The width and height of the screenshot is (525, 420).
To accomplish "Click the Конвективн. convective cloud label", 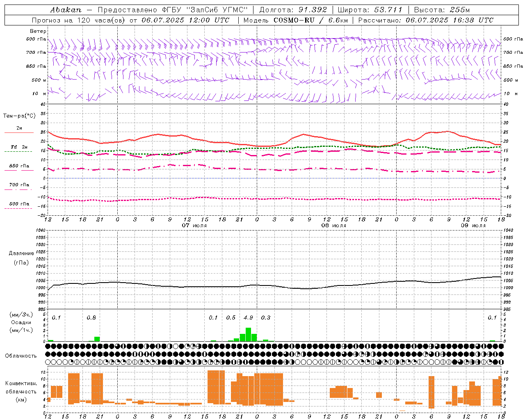I will [x=21, y=383].
